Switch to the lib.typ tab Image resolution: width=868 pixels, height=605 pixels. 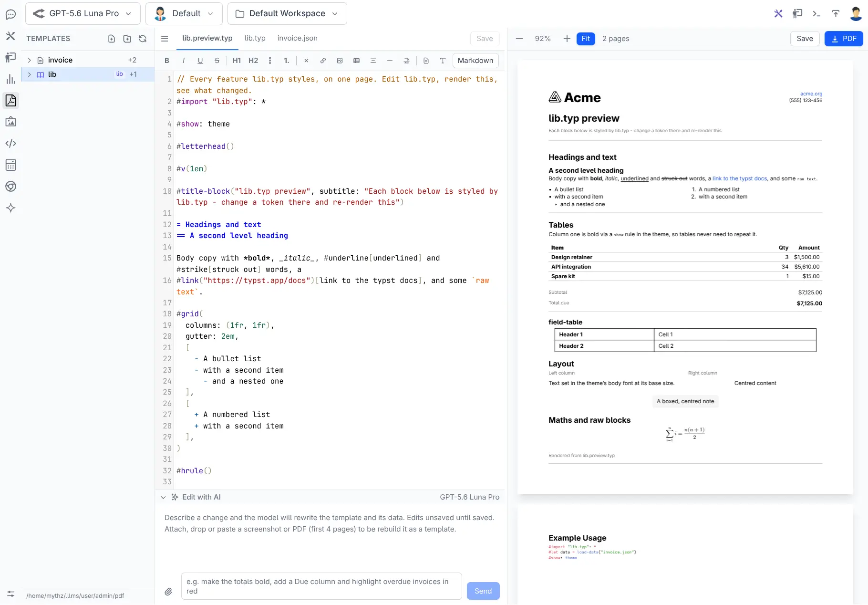pyautogui.click(x=255, y=38)
